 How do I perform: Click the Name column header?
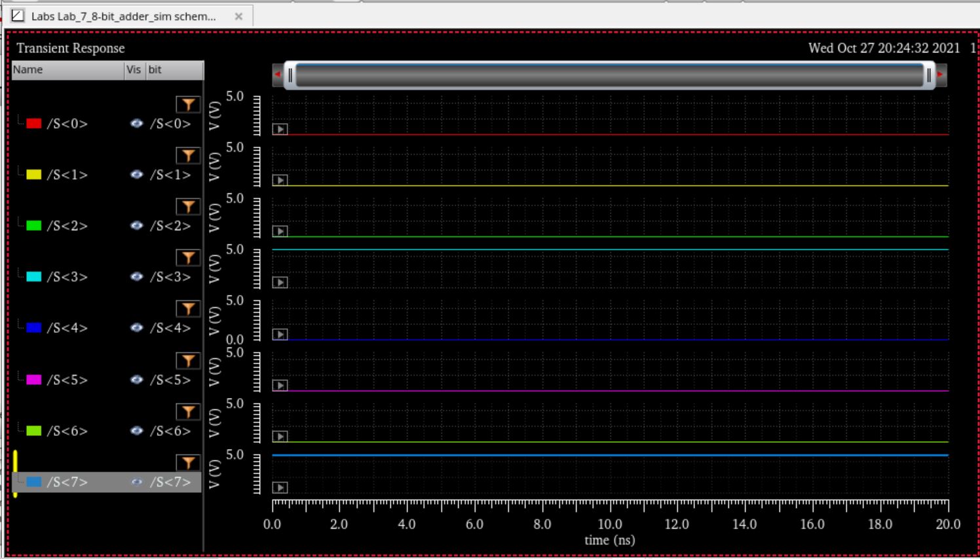point(67,70)
